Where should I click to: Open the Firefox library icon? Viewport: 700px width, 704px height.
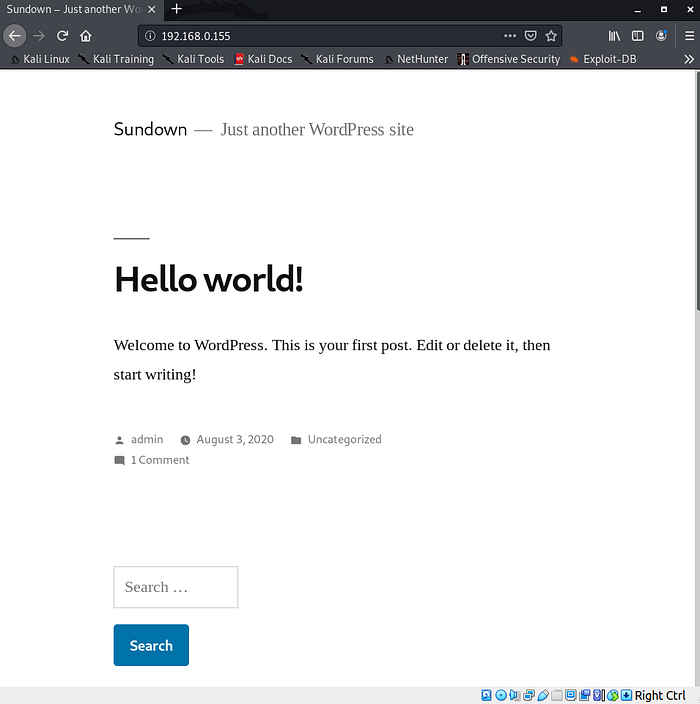pos(614,36)
